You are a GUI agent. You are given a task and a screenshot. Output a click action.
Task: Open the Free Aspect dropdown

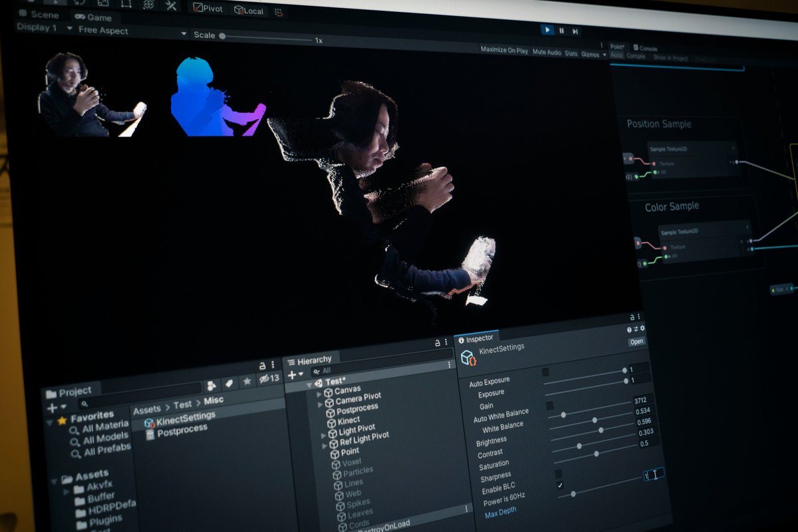coord(132,31)
